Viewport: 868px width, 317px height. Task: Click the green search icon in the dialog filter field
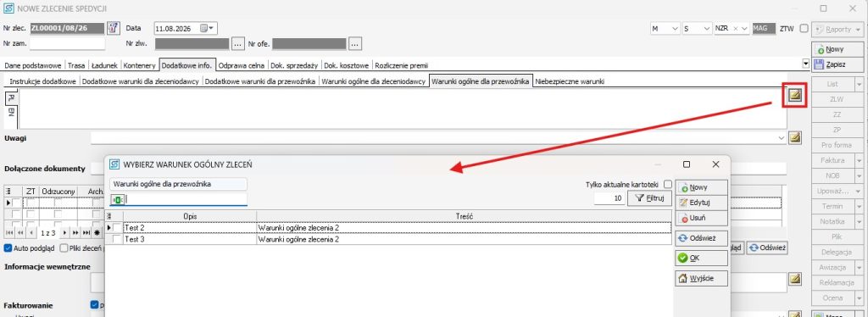(119, 199)
